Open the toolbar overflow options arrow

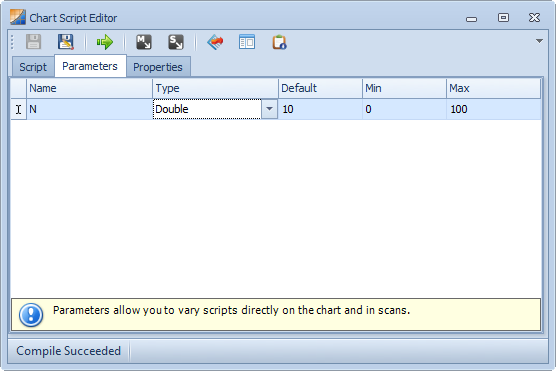tap(539, 41)
